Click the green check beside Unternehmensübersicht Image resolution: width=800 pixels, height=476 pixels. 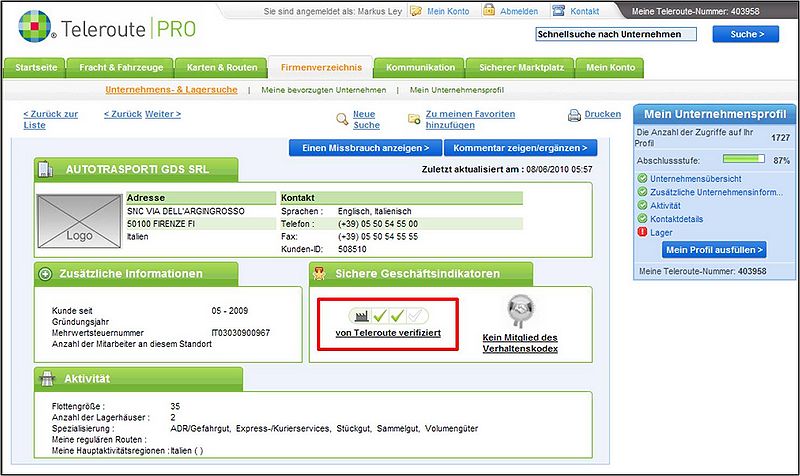[x=642, y=179]
